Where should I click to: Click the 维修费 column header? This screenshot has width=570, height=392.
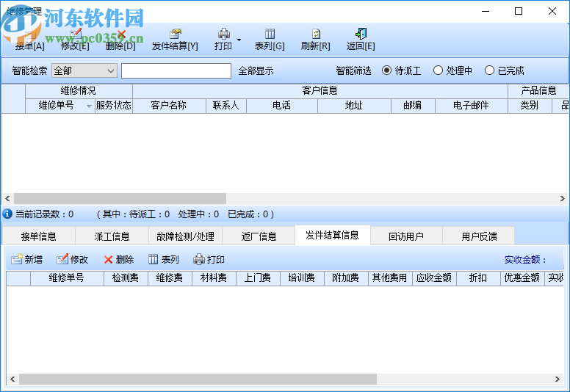coord(170,278)
